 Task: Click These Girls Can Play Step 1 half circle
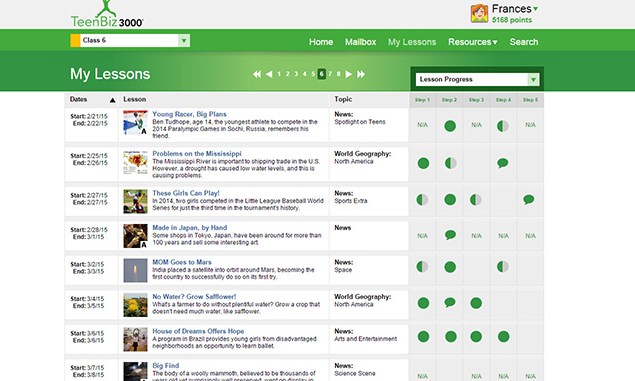[x=422, y=200]
